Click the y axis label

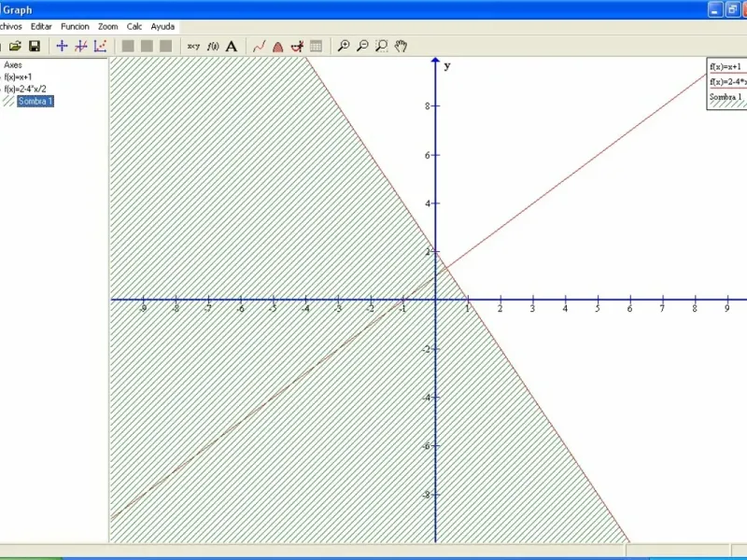coord(447,66)
